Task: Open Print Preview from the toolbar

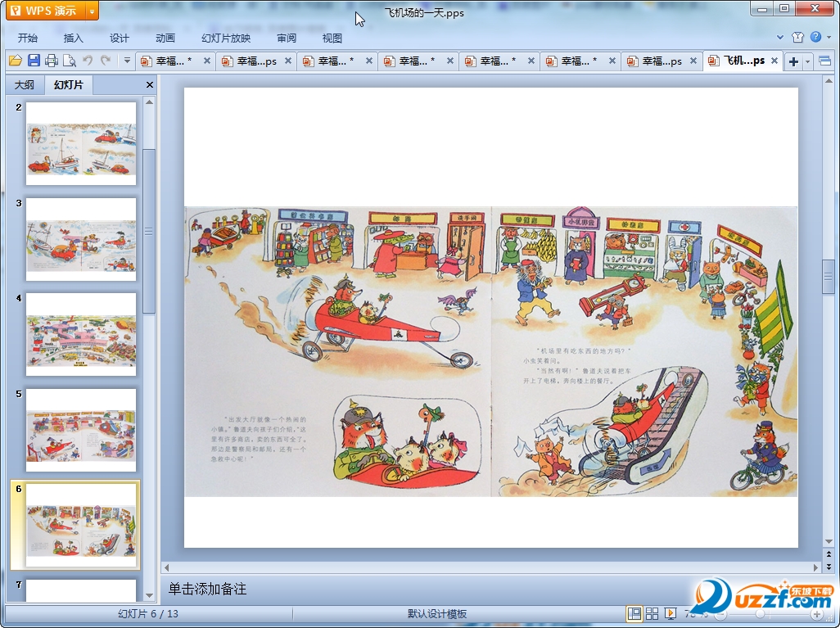Action: click(69, 61)
